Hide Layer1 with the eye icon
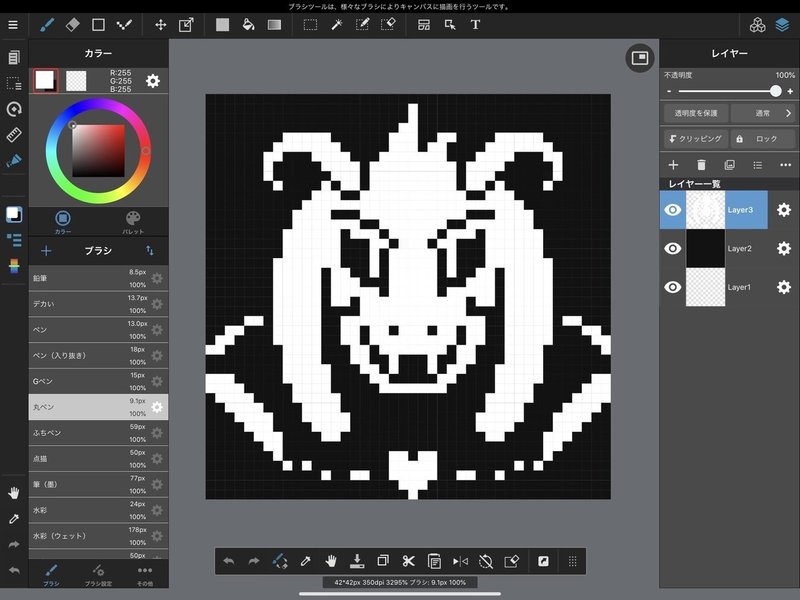Viewport: 800px width, 600px height. coord(673,287)
